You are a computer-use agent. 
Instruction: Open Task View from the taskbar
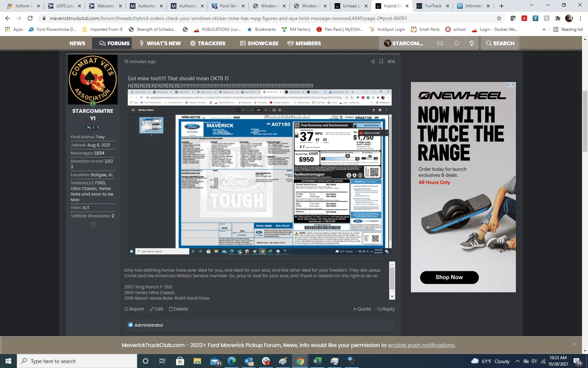tap(162, 361)
